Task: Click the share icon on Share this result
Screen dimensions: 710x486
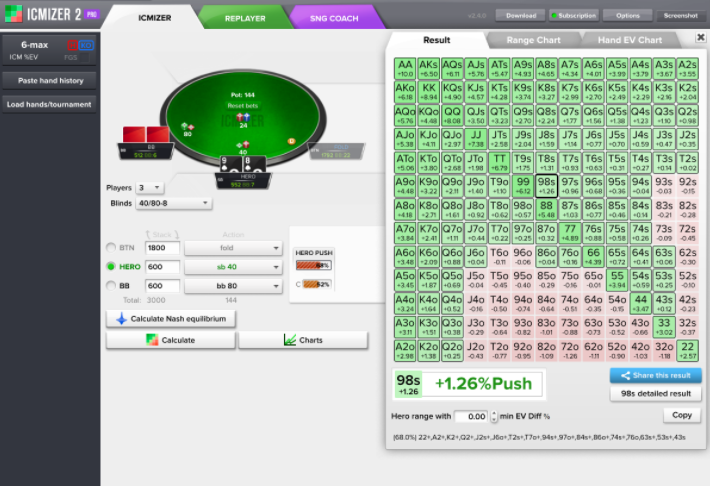Action: click(625, 375)
